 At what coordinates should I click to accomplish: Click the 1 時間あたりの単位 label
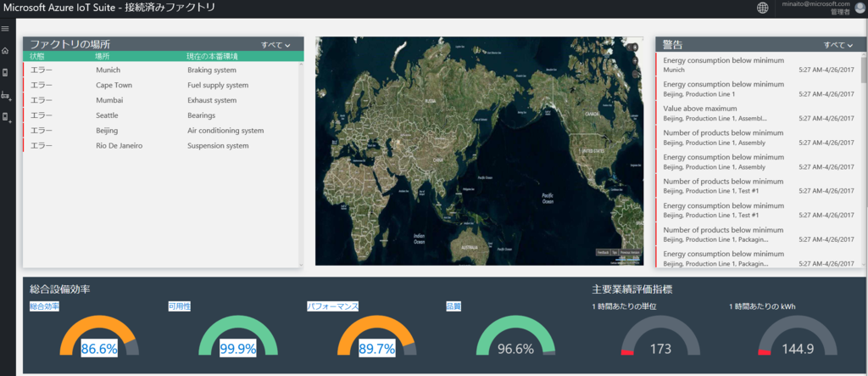[x=624, y=306]
